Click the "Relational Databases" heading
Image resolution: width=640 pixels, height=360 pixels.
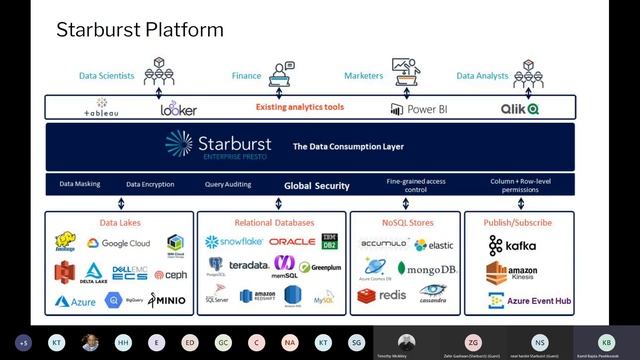[274, 222]
